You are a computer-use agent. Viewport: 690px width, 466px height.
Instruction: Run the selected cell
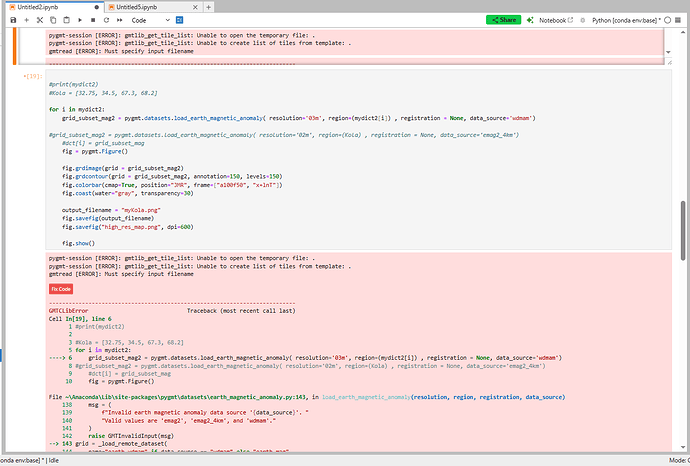(79, 20)
